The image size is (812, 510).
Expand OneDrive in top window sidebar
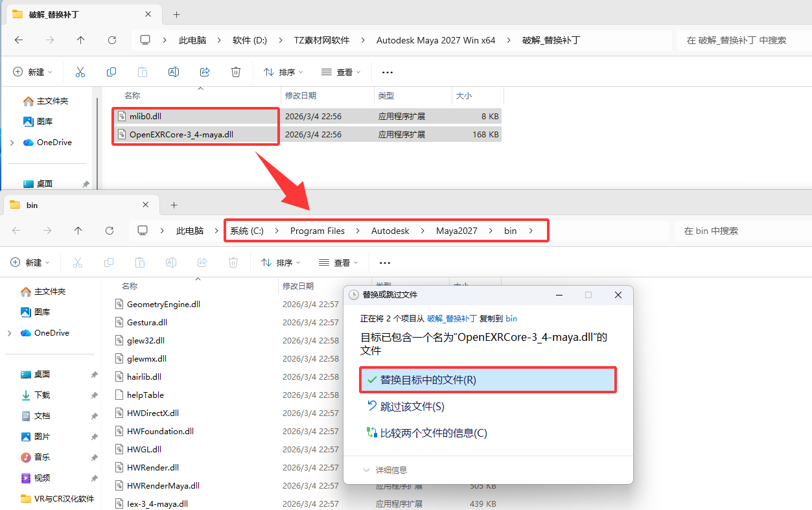point(11,143)
